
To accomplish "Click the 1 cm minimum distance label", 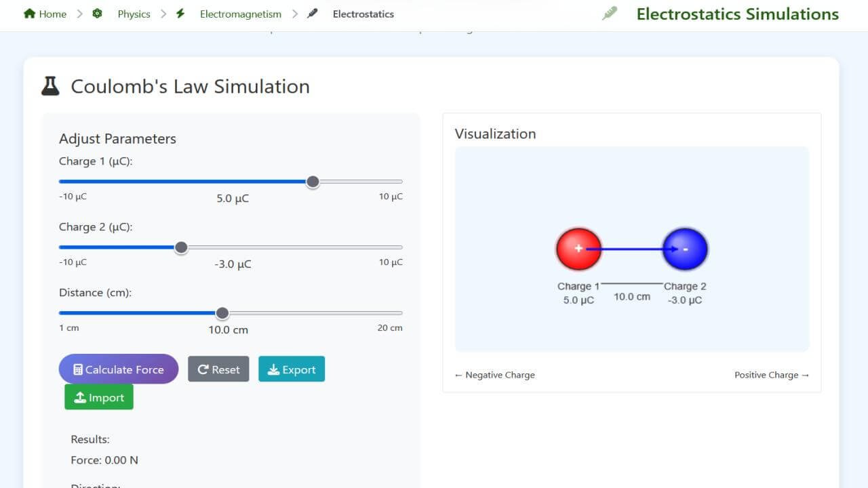I will pyautogui.click(x=69, y=328).
